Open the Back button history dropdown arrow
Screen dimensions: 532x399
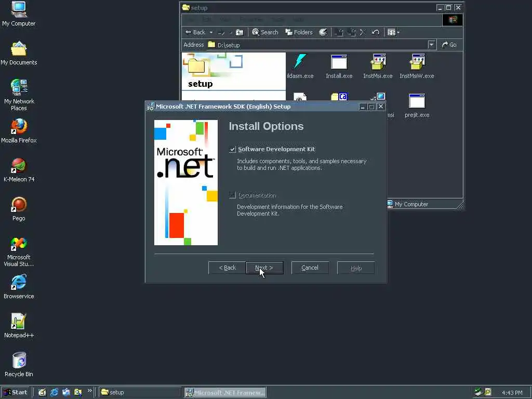[211, 33]
